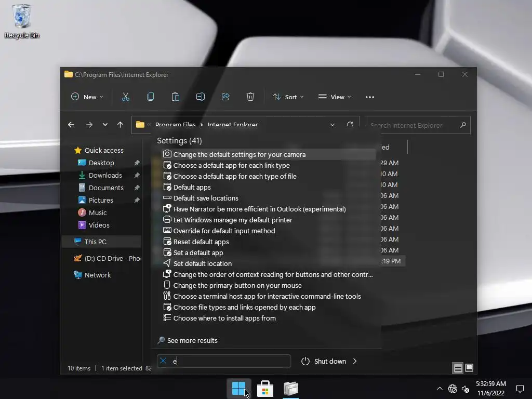
Task: Go forward with the right arrow
Action: [x=89, y=125]
